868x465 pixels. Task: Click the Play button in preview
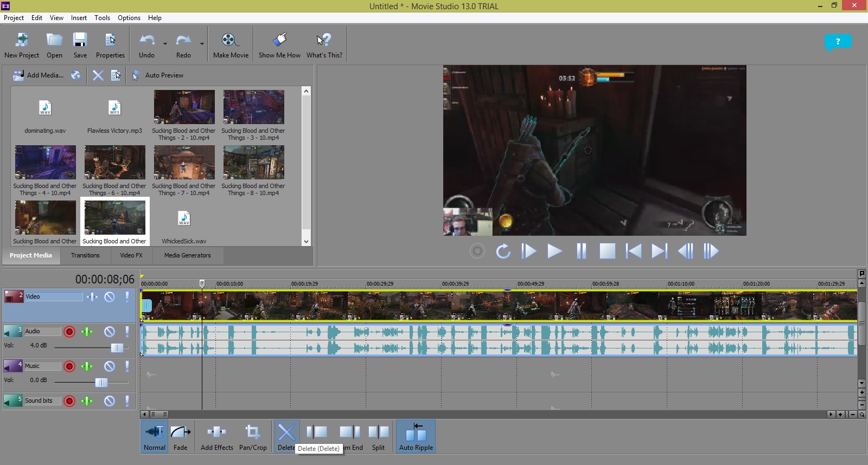pos(554,251)
